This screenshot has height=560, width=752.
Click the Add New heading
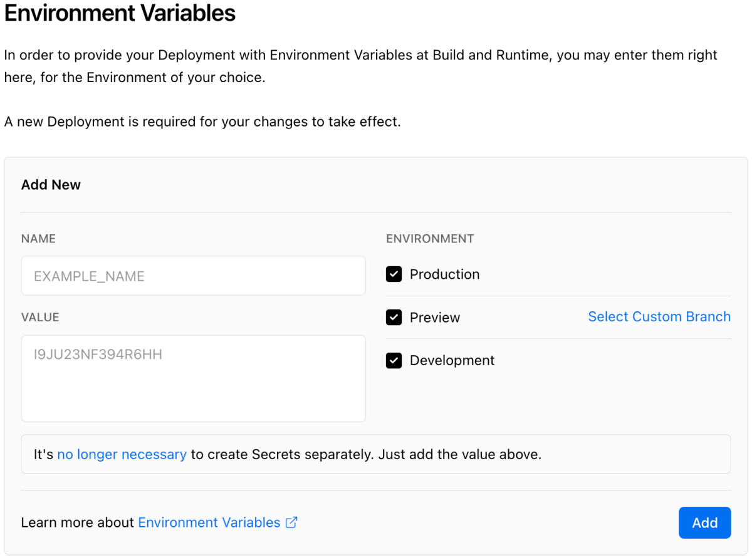point(51,185)
